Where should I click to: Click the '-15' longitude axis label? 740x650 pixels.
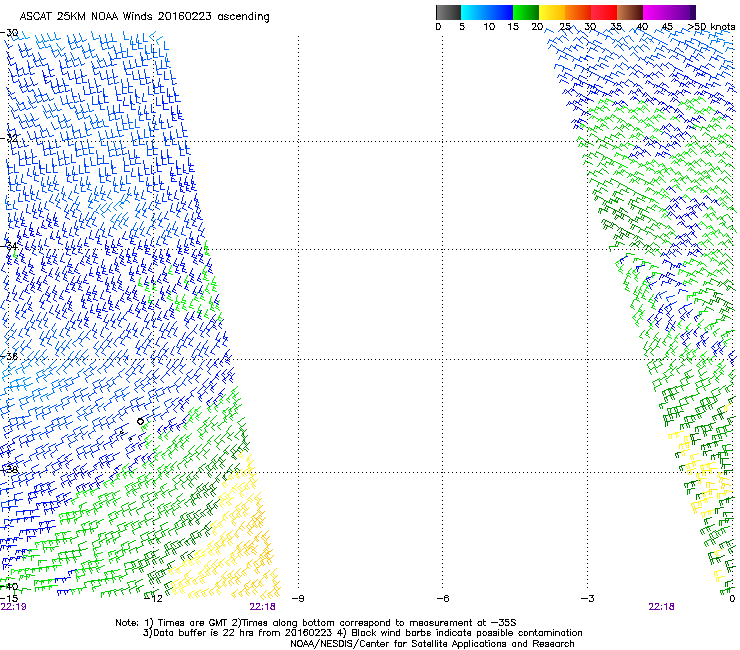coord(9,598)
